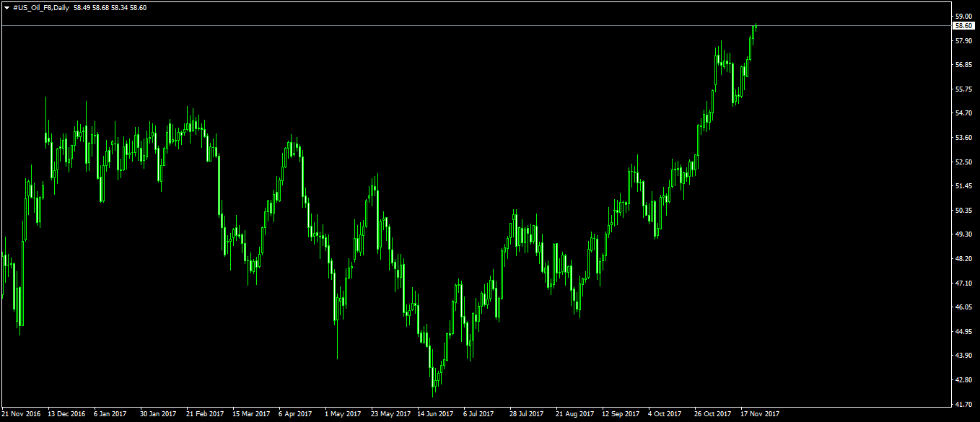Click the 13 Dec 2016 date label
Image resolution: width=980 pixels, height=422 pixels.
[67, 414]
